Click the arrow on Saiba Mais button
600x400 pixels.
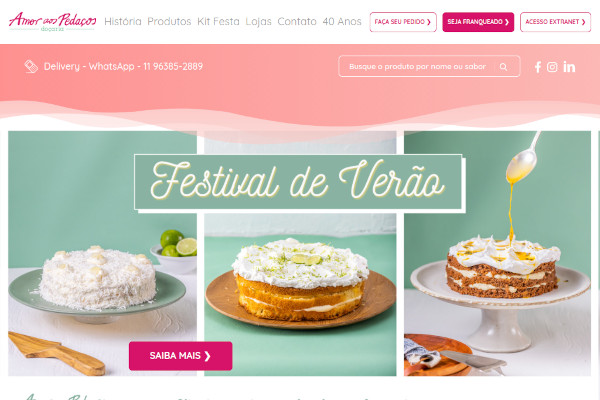point(207,356)
